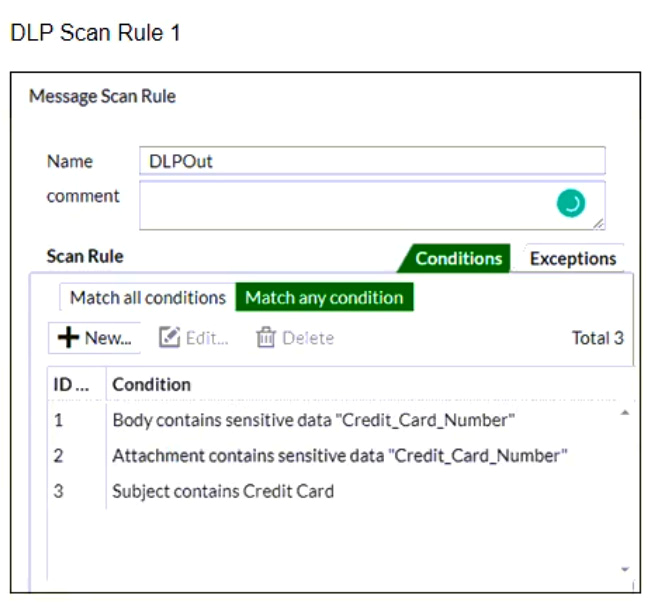Click the Total 3 count label
This screenshot has height=612, width=653.
tap(597, 338)
